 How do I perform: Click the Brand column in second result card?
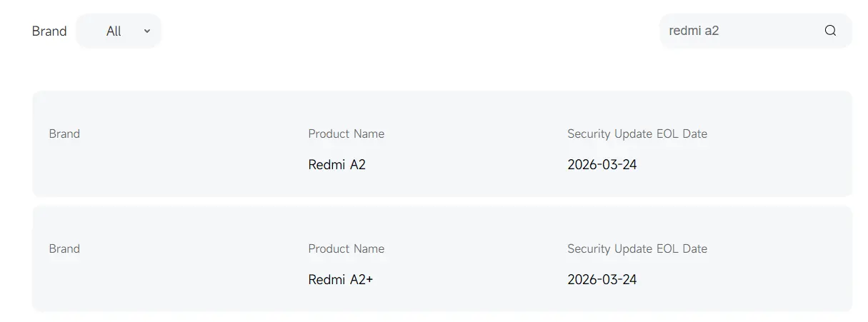(x=64, y=248)
